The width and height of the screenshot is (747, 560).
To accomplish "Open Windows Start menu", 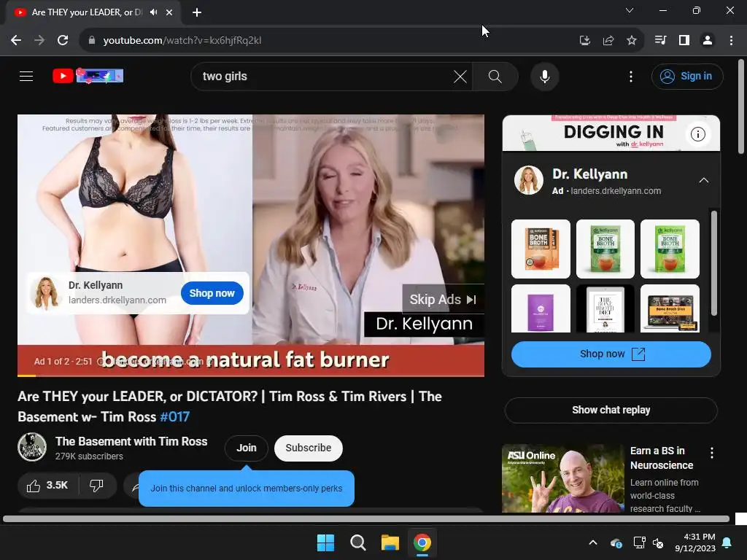I will (326, 542).
